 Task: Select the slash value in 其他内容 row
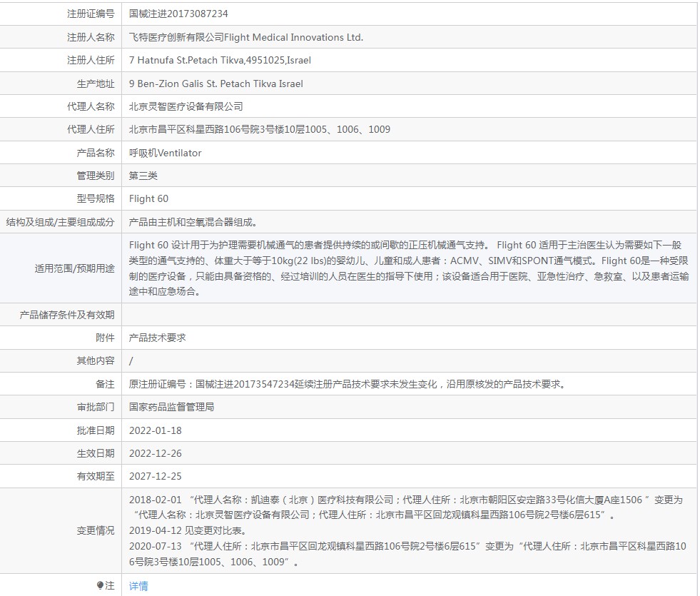pyautogui.click(x=131, y=360)
